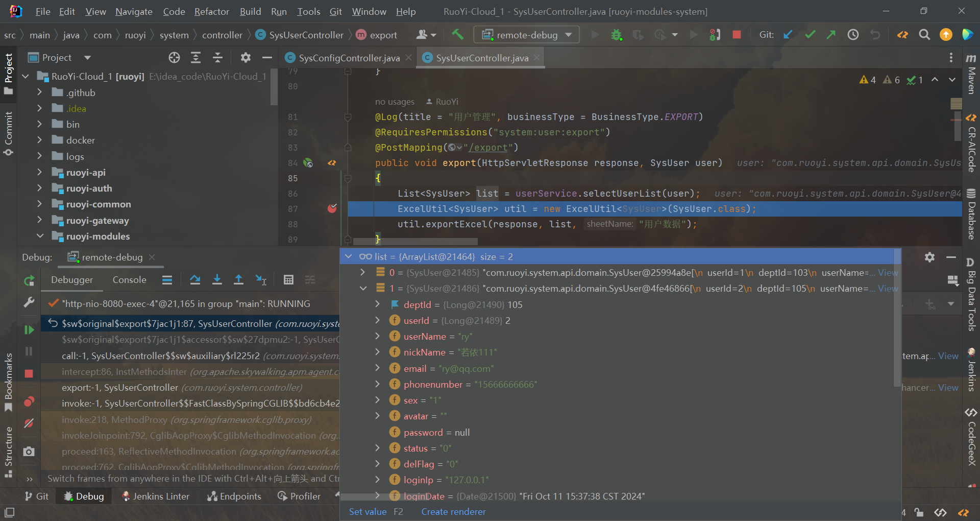
Task: Click the Select Opened File target icon
Action: (174, 58)
